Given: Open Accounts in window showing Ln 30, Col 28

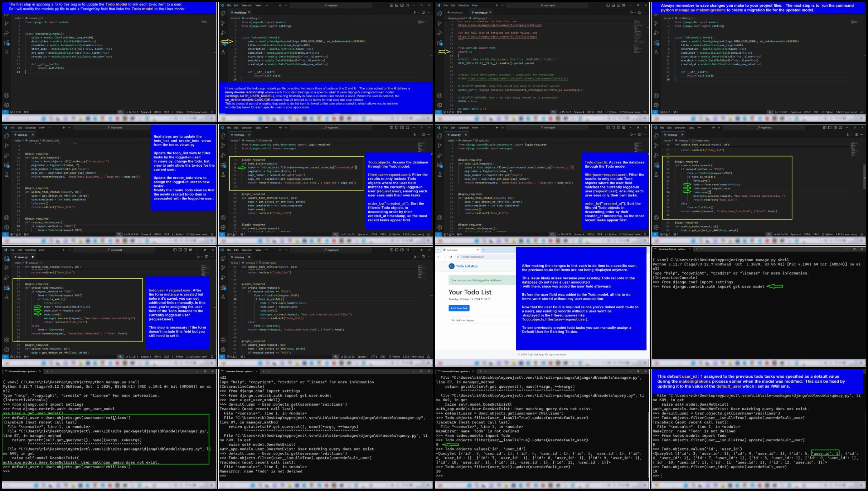Looking at the screenshot, I should [x=223, y=340].
